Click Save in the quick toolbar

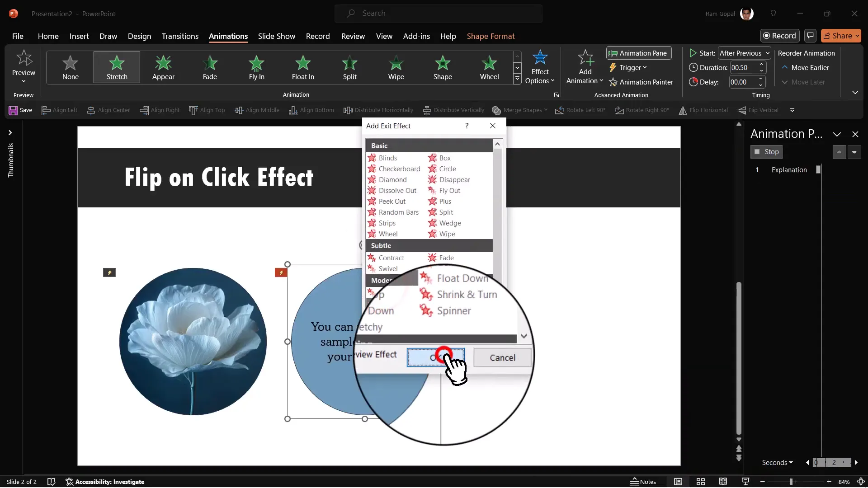click(x=20, y=110)
